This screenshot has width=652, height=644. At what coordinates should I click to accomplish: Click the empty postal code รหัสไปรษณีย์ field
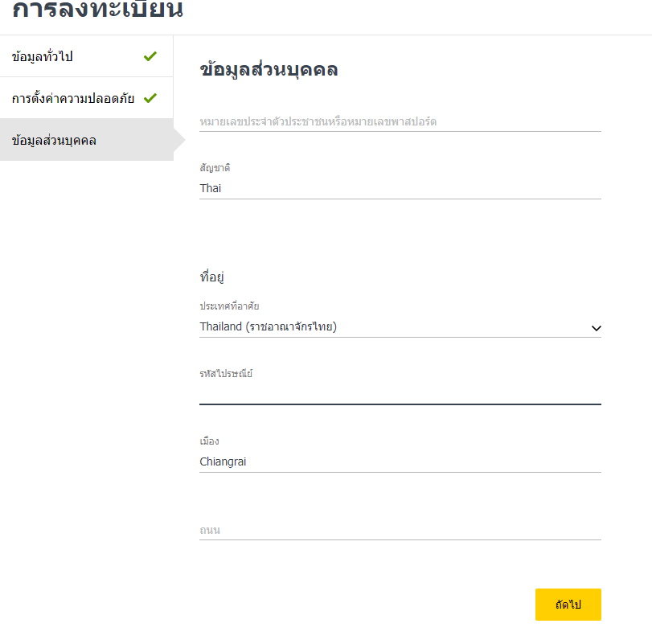(x=400, y=394)
